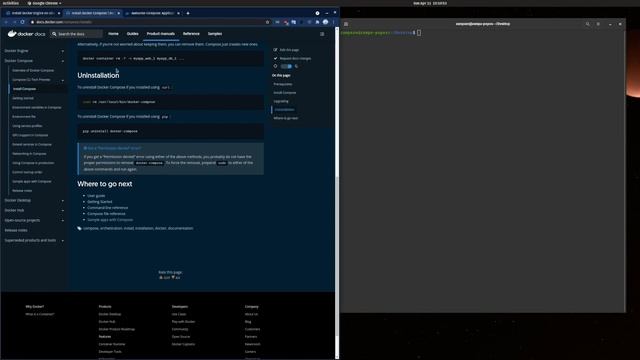Open the hamburger menu icon on docs header
The width and height of the screenshot is (640, 360).
[322, 34]
